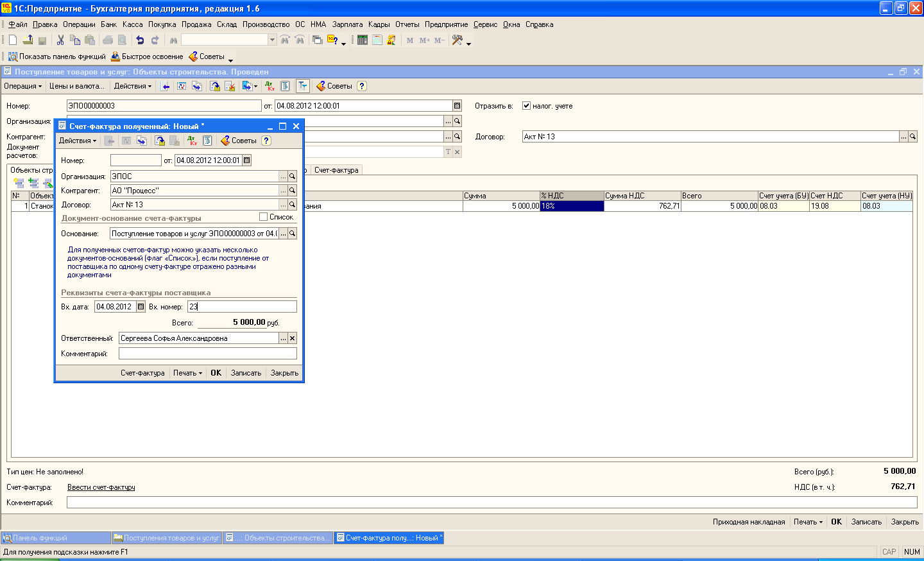The image size is (924, 561).
Task: Click the M+ memory icon
Action: (x=425, y=40)
